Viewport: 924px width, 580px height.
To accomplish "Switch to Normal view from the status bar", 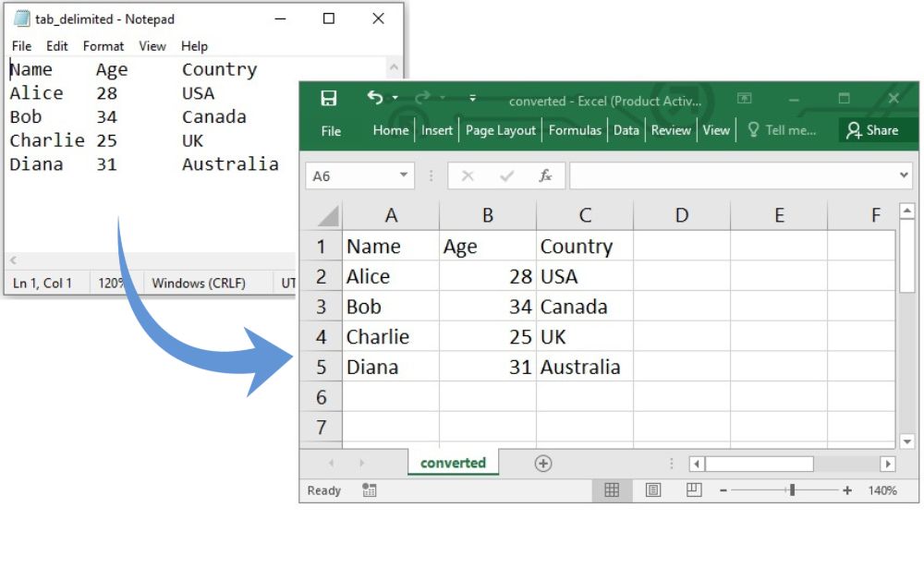I will (x=612, y=490).
